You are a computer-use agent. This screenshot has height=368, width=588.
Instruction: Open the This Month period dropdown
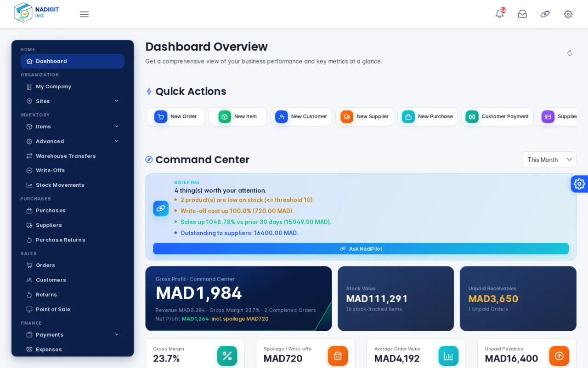(x=549, y=160)
